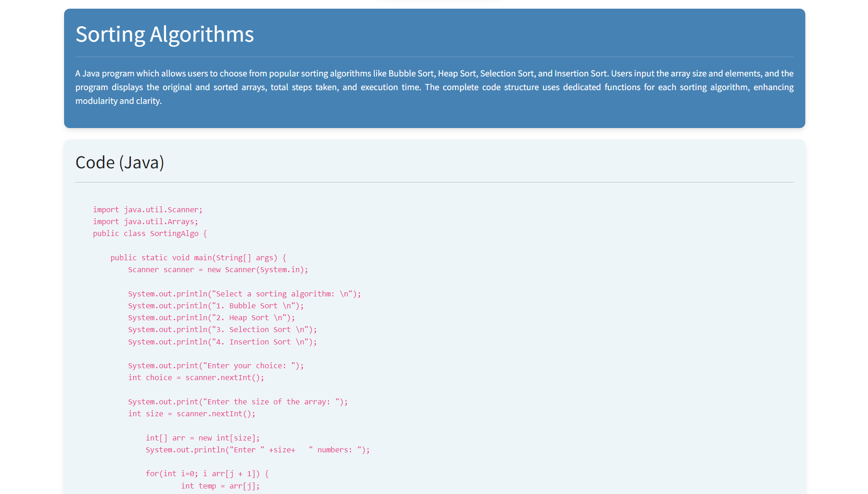
Task: Click the line 'import java.util.Arrays;'
Action: pyautogui.click(x=146, y=221)
